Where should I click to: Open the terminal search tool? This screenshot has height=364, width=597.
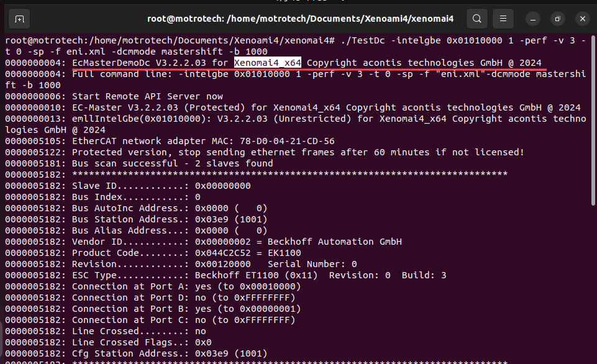click(476, 19)
